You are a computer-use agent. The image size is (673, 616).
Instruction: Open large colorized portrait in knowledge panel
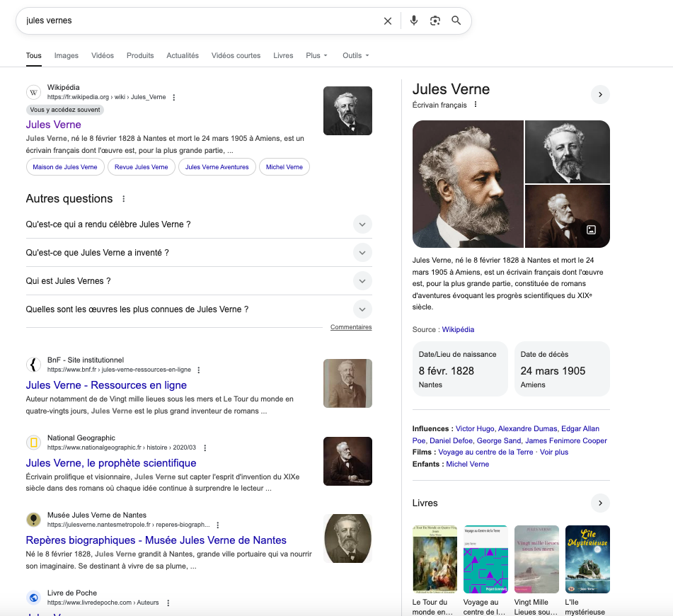[468, 184]
